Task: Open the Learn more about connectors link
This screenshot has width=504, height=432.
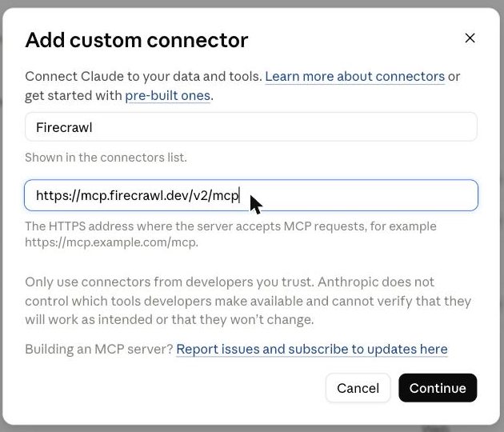Action: click(x=355, y=77)
